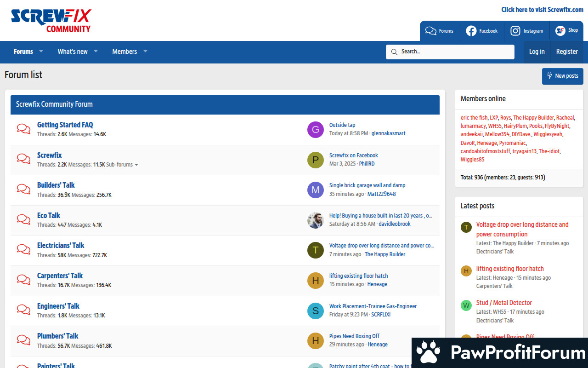Follow the 'Click here to visit Screwfix.com' link

(543, 10)
